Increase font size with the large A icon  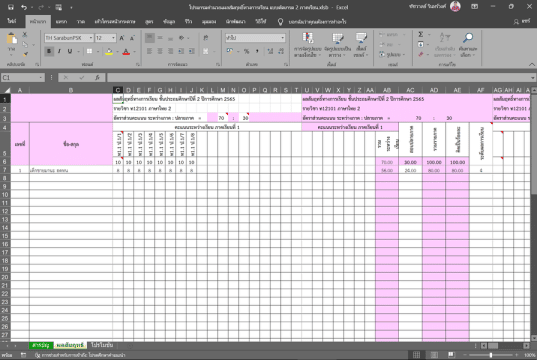[122, 38]
